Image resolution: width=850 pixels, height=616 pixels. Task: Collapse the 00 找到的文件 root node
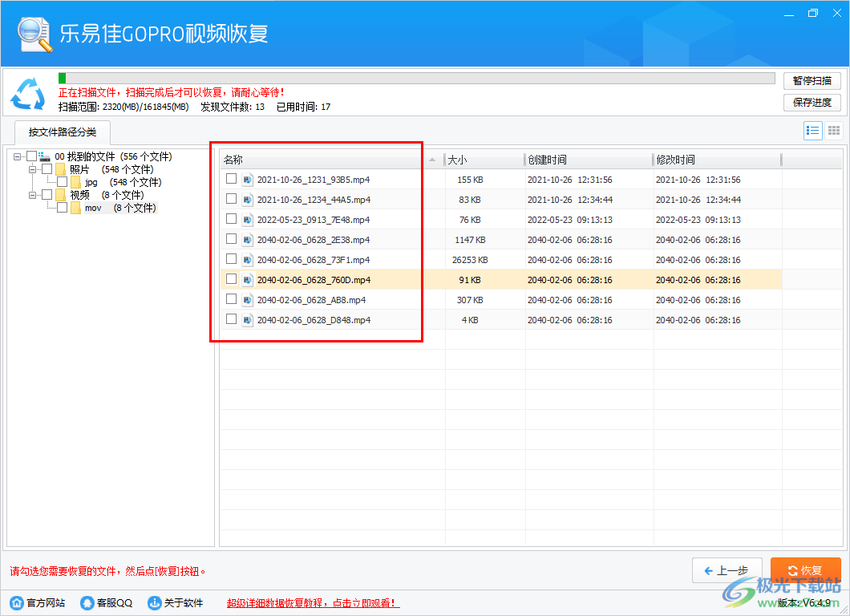click(x=18, y=156)
